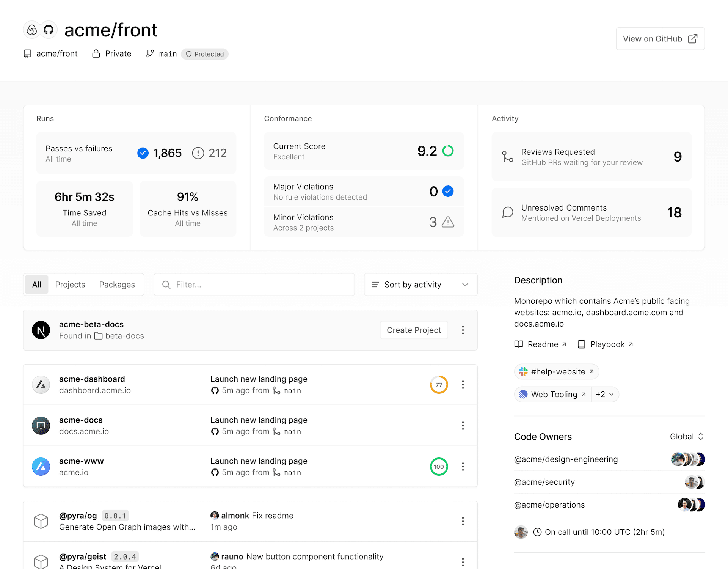Image resolution: width=728 pixels, height=569 pixels.
Task: Select the acme-dashboard project icon
Action: click(41, 384)
